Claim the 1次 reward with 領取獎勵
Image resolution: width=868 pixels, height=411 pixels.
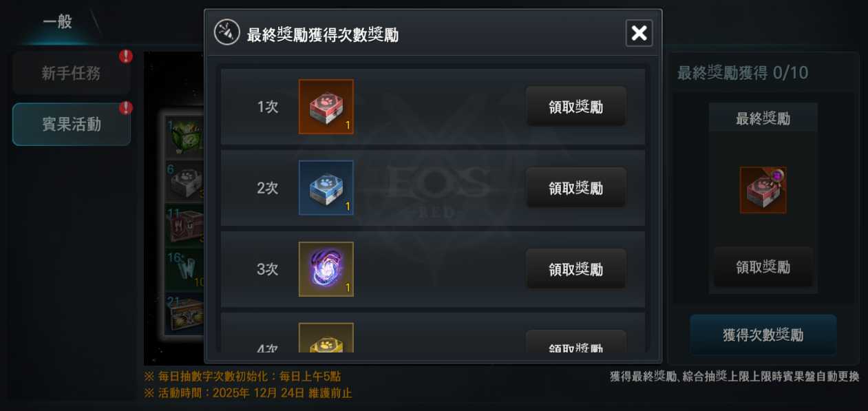(x=576, y=107)
